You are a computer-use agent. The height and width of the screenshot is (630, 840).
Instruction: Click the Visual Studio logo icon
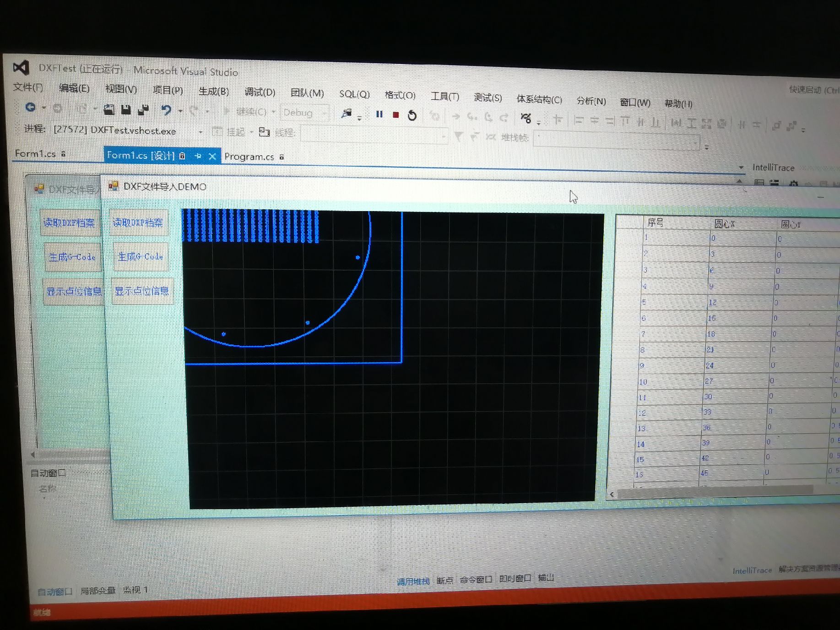(x=21, y=68)
